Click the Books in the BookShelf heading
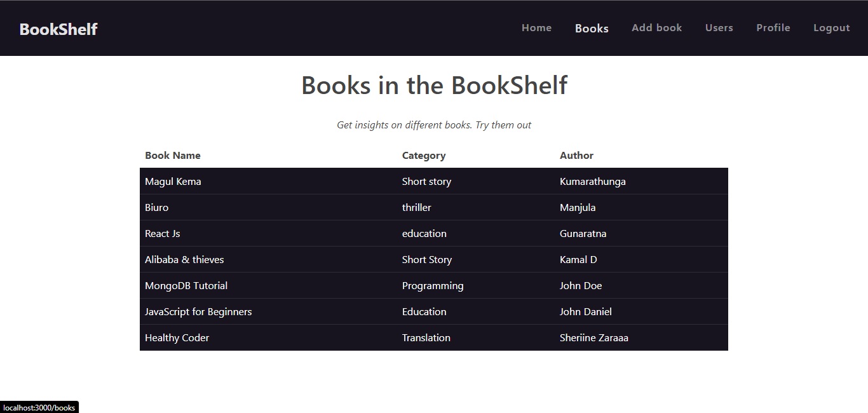Image resolution: width=868 pixels, height=413 pixels. click(434, 85)
